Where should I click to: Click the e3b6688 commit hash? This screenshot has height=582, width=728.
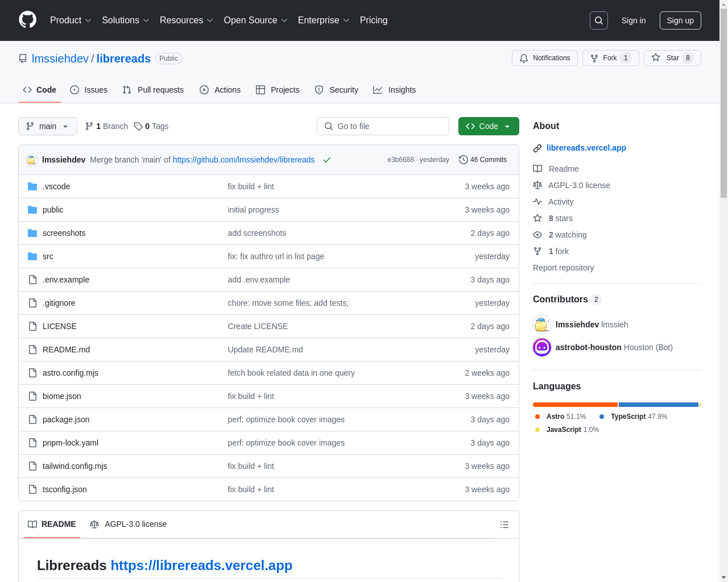click(400, 160)
